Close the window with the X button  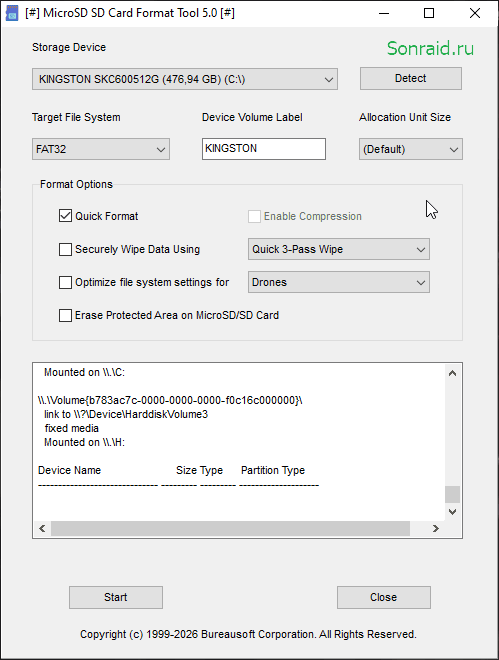pos(475,13)
